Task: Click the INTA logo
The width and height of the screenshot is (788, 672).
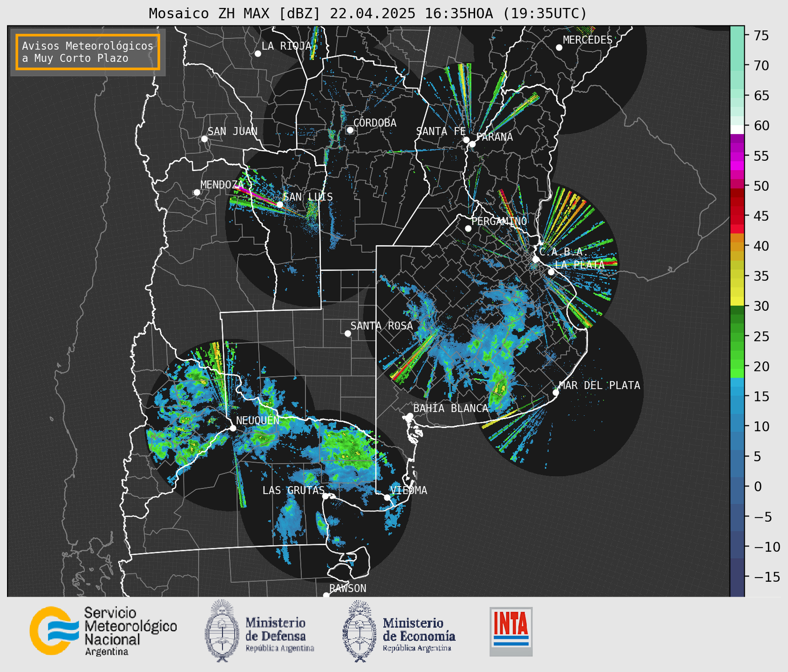Action: pos(511,631)
